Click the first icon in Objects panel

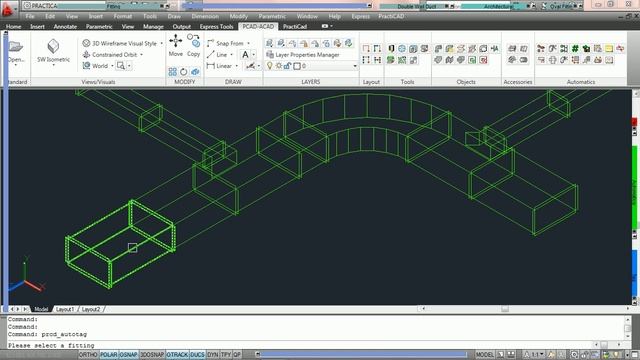click(438, 49)
